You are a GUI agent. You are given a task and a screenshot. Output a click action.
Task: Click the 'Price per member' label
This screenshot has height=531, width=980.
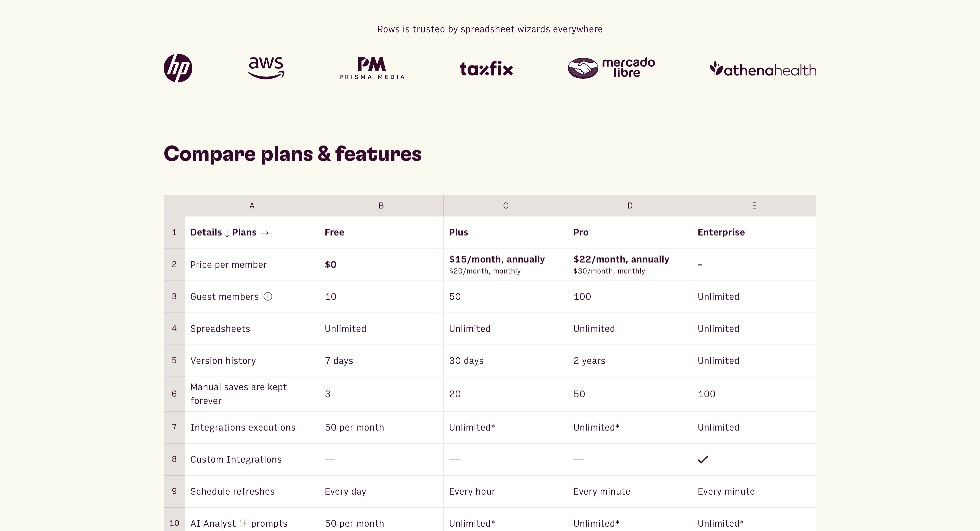click(x=229, y=265)
